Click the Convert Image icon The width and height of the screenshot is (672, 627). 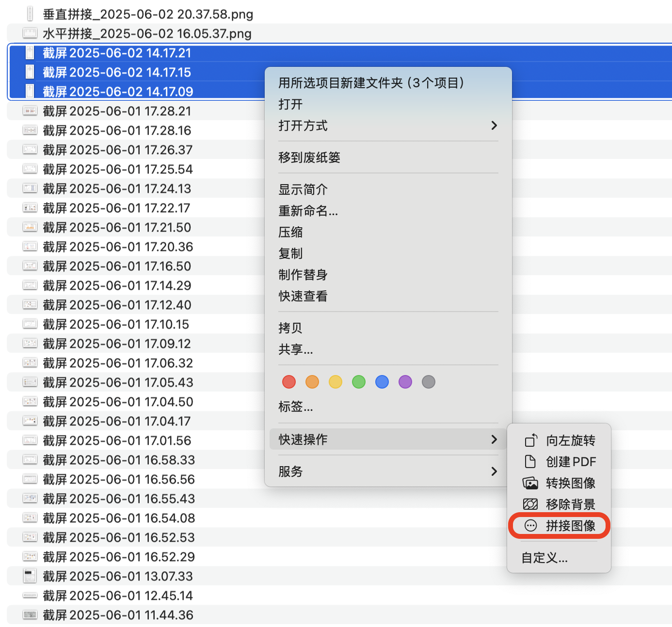click(530, 483)
